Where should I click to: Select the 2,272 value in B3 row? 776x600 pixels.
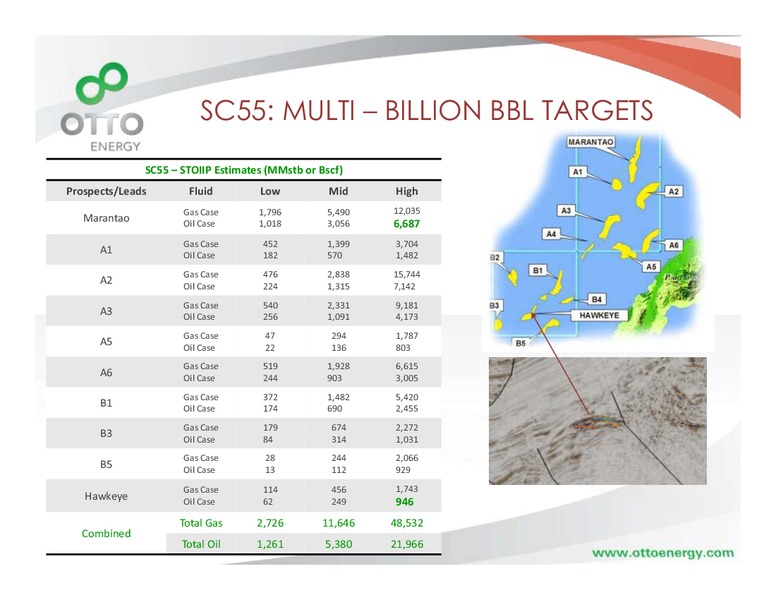[x=406, y=427]
